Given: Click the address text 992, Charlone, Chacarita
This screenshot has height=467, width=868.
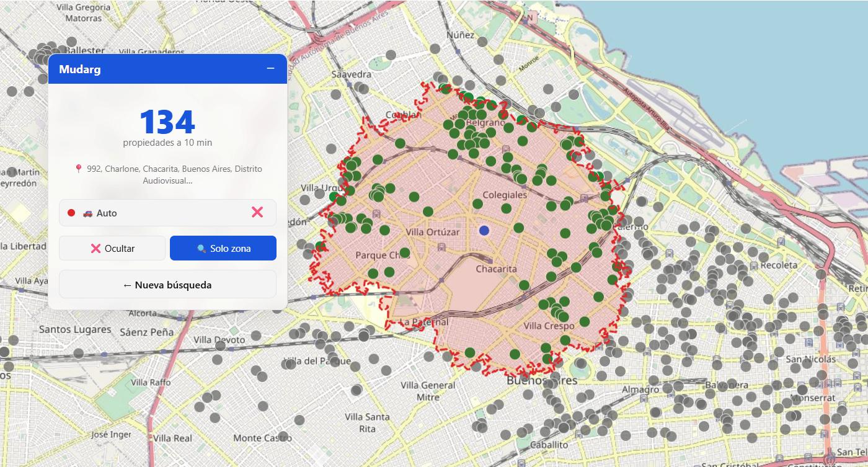Looking at the screenshot, I should pos(167,174).
